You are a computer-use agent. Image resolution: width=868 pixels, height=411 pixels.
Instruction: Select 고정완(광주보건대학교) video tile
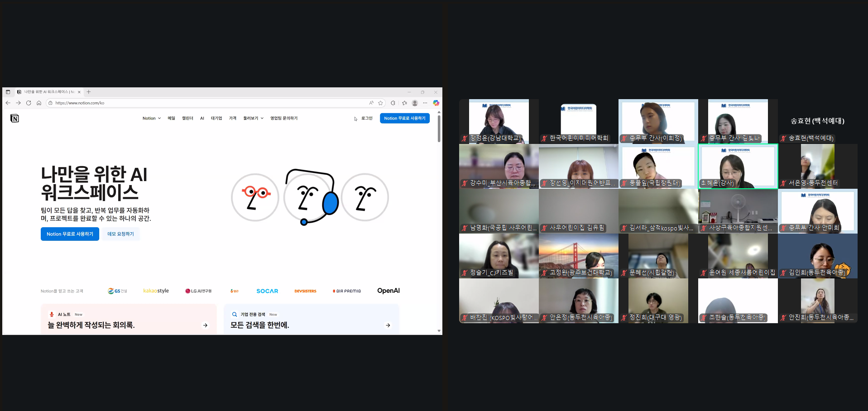pos(579,256)
